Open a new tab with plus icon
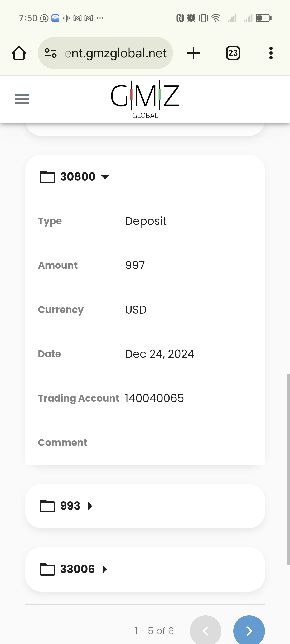This screenshot has height=644, width=290. (194, 53)
